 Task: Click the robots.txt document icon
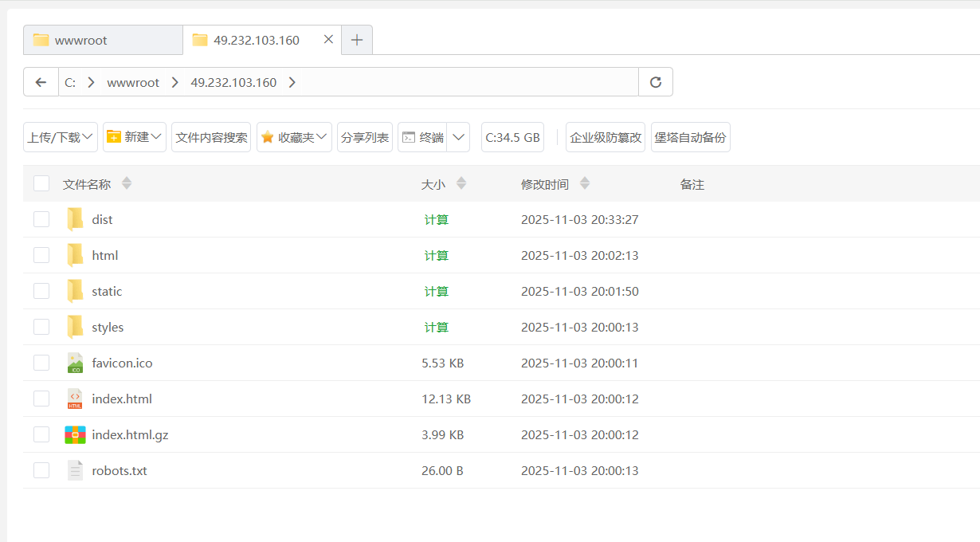75,470
